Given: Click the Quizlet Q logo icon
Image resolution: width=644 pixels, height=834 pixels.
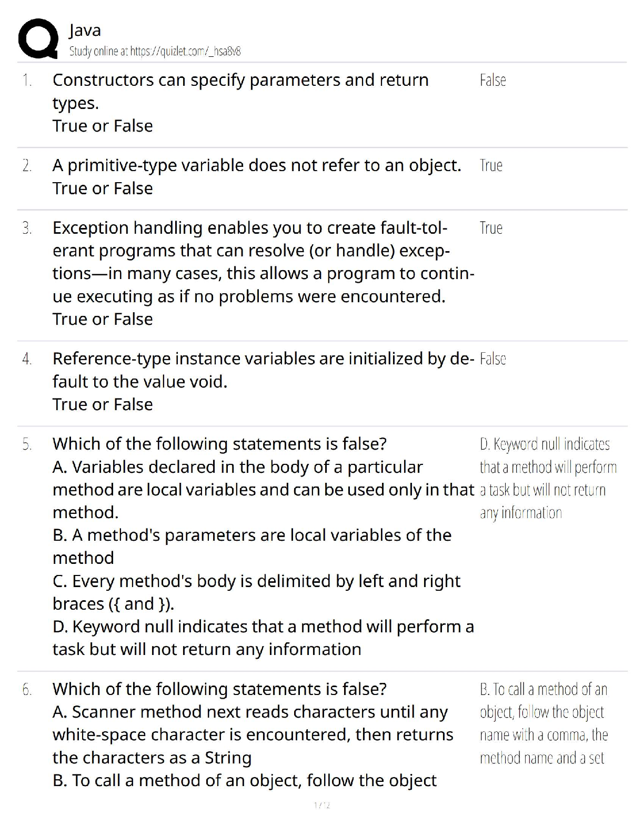Looking at the screenshot, I should tap(38, 38).
